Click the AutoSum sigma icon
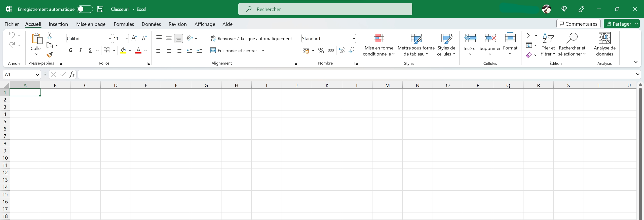 (x=529, y=36)
